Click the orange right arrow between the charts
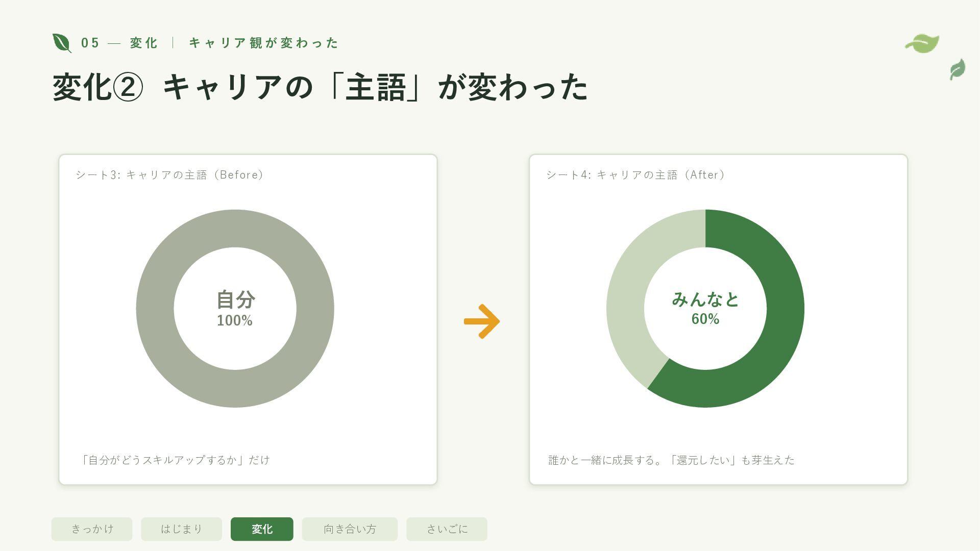Image resolution: width=980 pixels, height=551 pixels. click(482, 321)
